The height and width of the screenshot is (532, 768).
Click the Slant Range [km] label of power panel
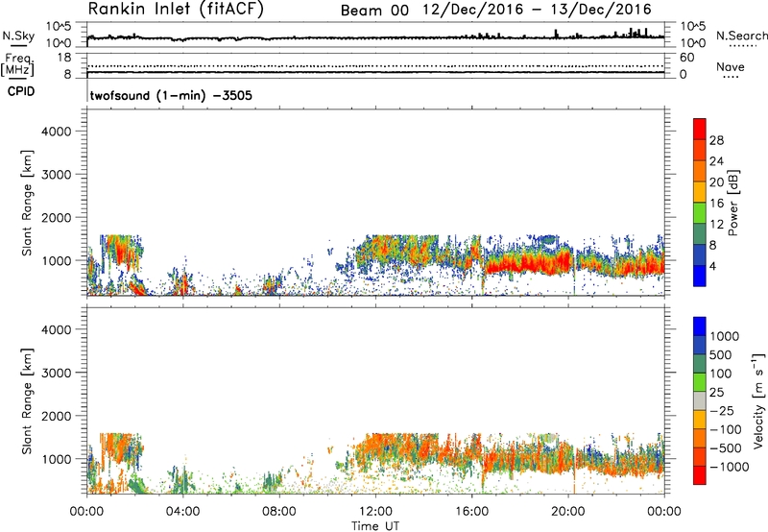point(27,203)
